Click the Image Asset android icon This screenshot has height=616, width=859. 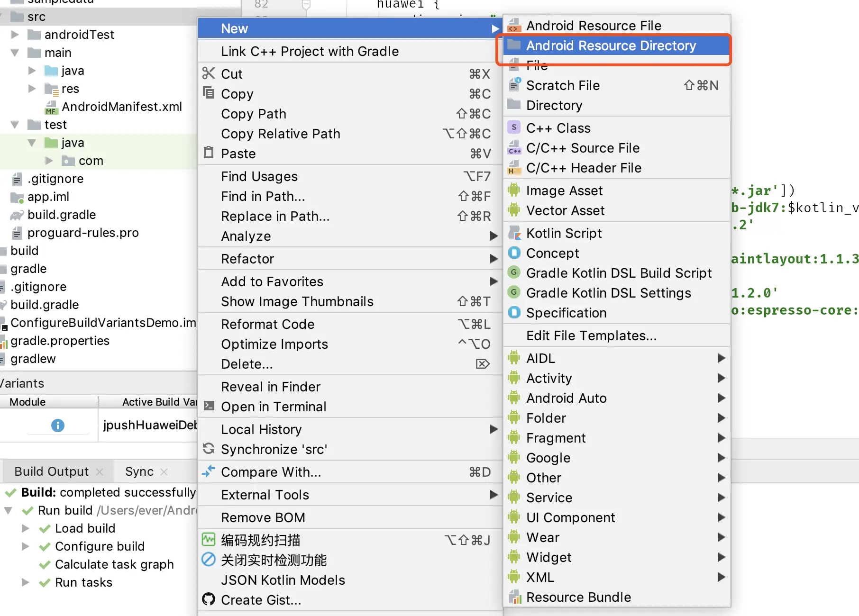pyautogui.click(x=514, y=190)
